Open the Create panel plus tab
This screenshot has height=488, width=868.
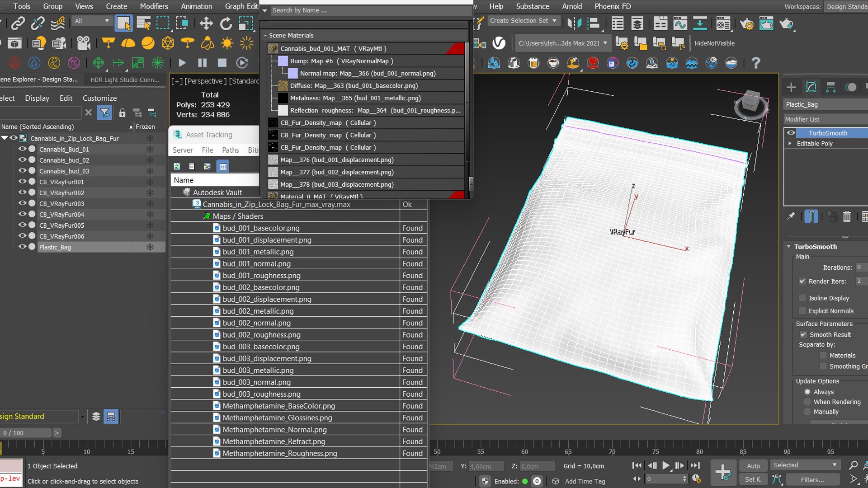[791, 87]
